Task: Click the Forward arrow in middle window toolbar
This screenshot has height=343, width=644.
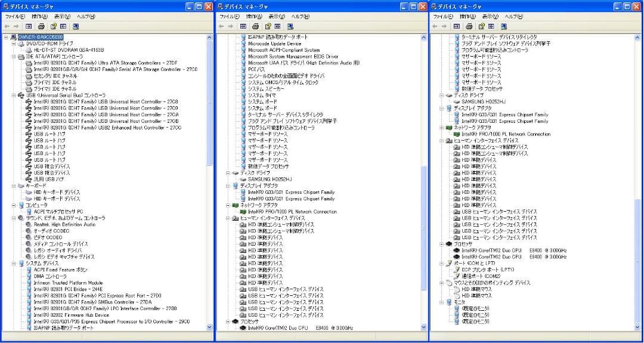Action: click(231, 26)
